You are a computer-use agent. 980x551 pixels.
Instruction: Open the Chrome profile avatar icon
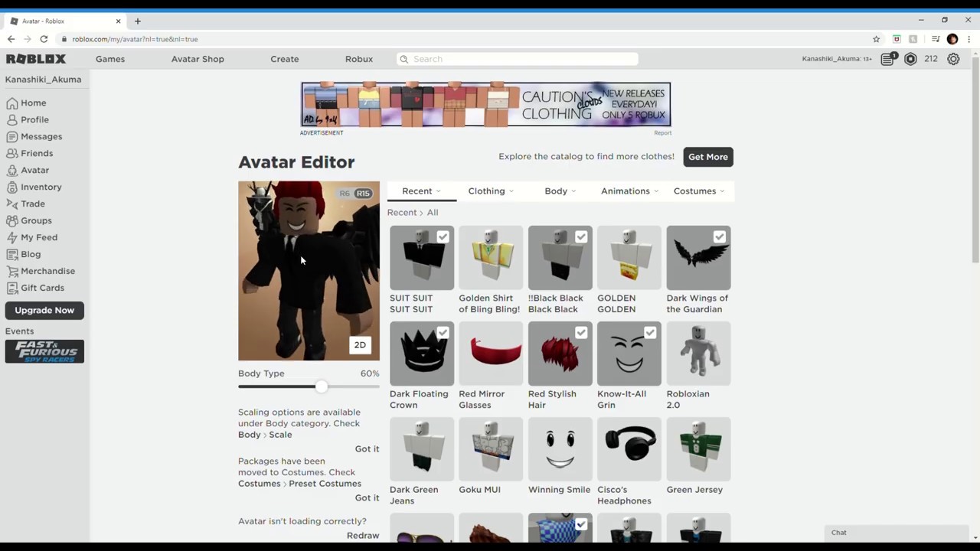952,39
